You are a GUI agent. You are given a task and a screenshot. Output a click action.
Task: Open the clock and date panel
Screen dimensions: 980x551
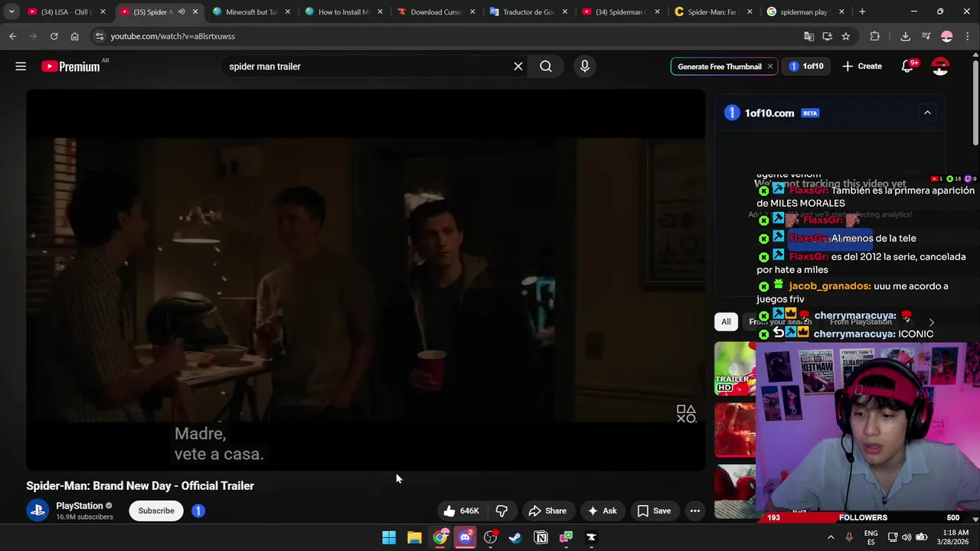pyautogui.click(x=955, y=537)
